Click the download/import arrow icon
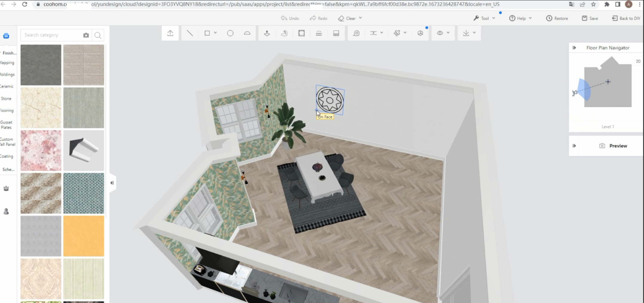The height and width of the screenshot is (303, 644). tap(466, 33)
